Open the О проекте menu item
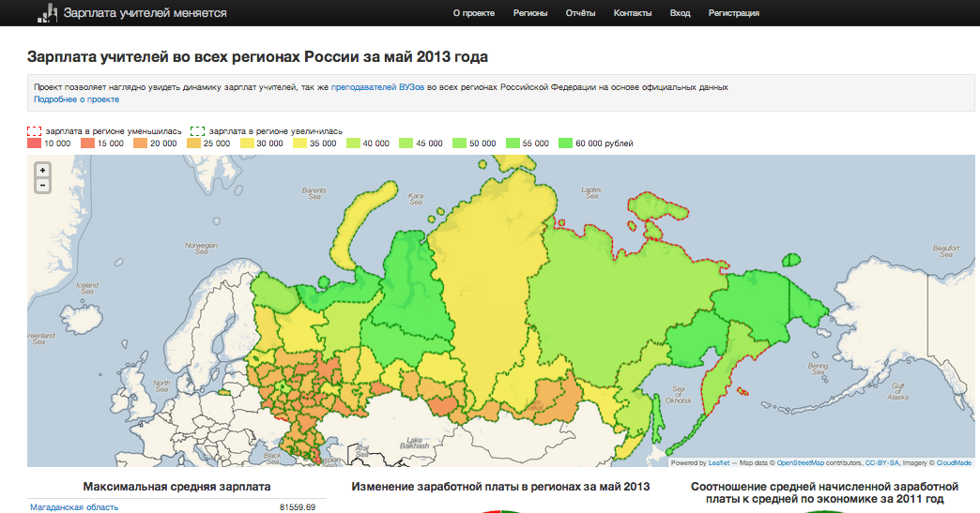The image size is (980, 513). point(473,13)
